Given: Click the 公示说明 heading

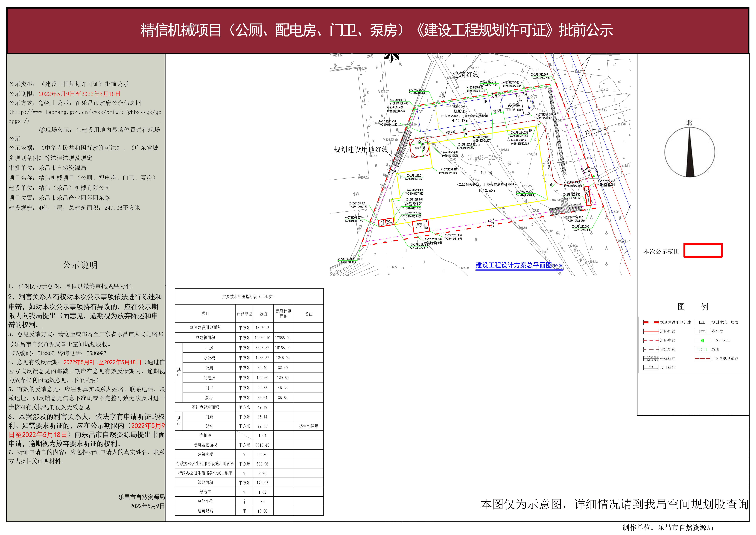Looking at the screenshot, I should click(80, 265).
